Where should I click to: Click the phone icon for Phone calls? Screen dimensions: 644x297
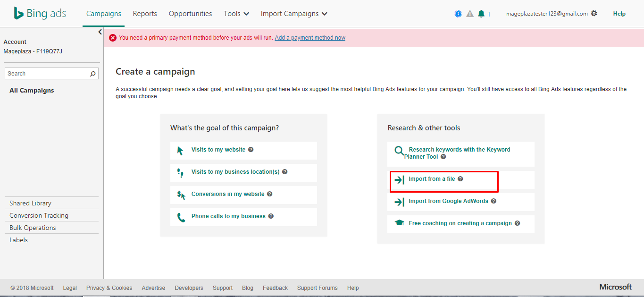pos(181,217)
